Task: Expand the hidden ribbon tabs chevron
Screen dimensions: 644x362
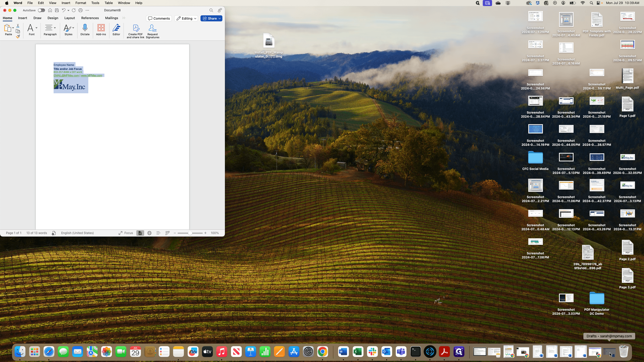Action: pos(124,18)
